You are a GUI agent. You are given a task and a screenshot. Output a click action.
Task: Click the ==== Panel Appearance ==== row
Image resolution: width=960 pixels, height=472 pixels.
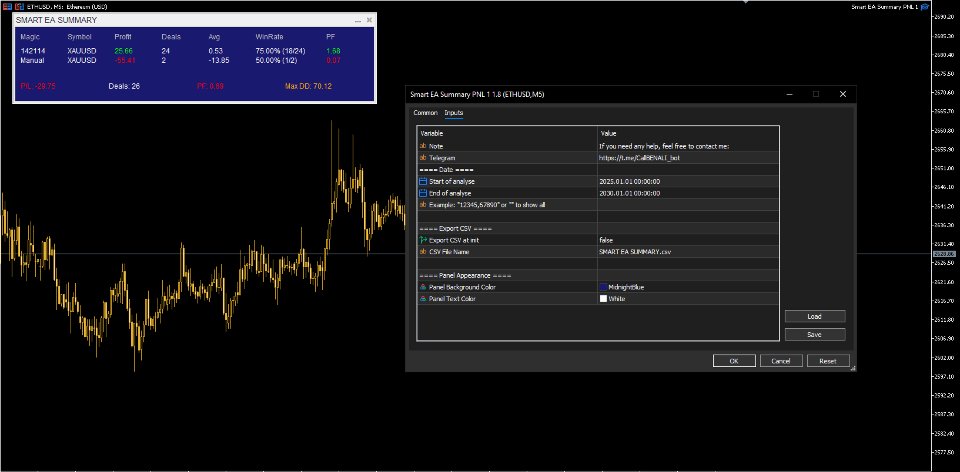[598, 275]
